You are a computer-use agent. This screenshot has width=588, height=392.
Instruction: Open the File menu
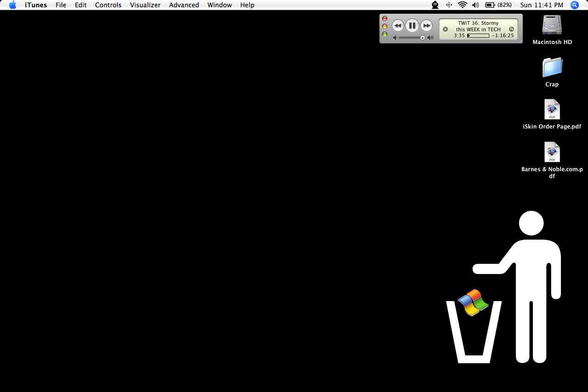click(x=61, y=5)
